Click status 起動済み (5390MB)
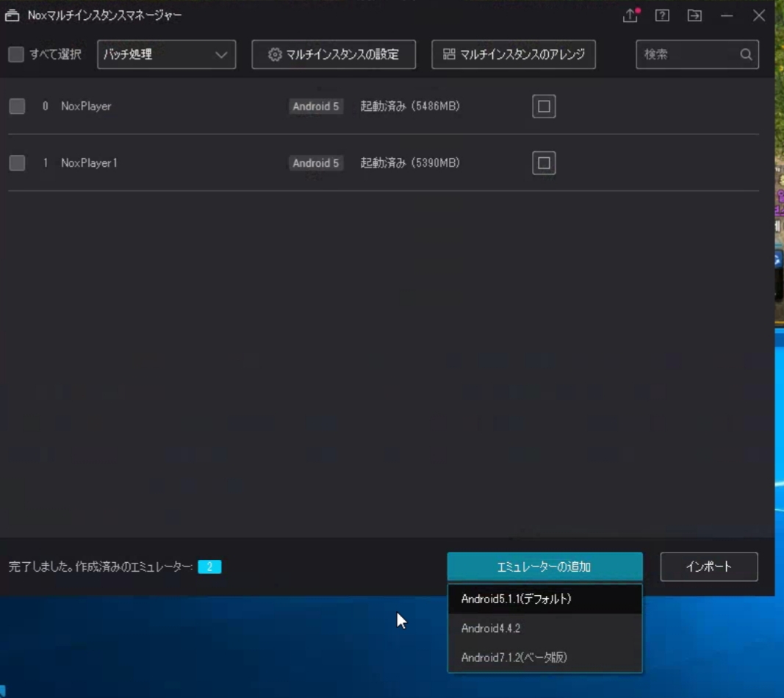The height and width of the screenshot is (698, 784). [410, 162]
